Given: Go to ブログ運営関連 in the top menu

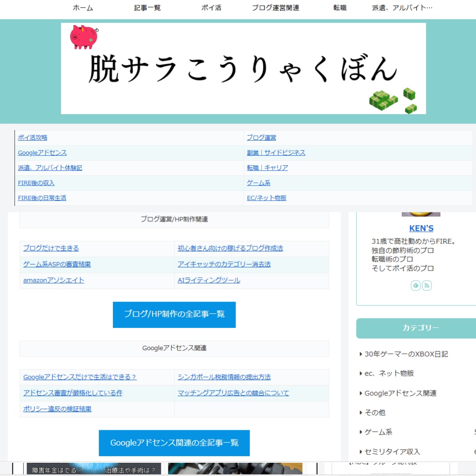Looking at the screenshot, I should point(275,7).
